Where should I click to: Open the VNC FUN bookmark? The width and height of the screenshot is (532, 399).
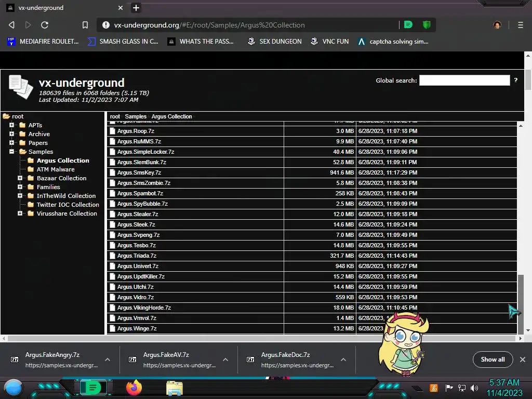[330, 42]
